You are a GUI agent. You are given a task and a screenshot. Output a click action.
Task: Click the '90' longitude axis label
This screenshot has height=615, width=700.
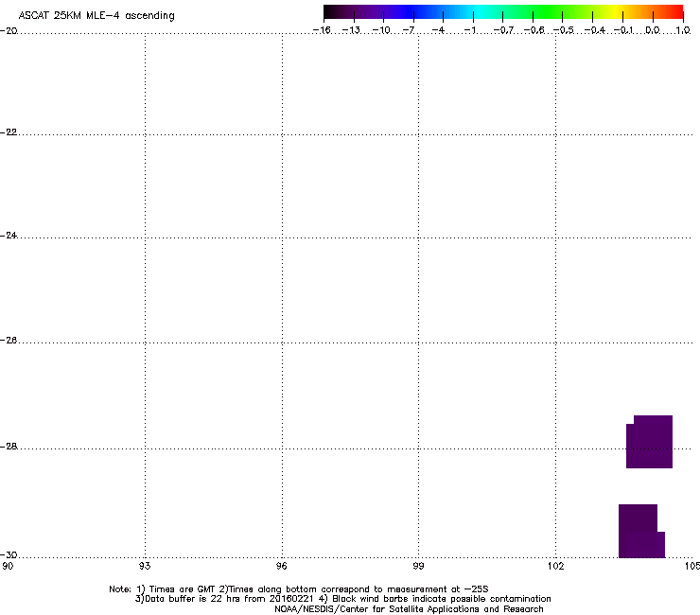click(x=8, y=566)
